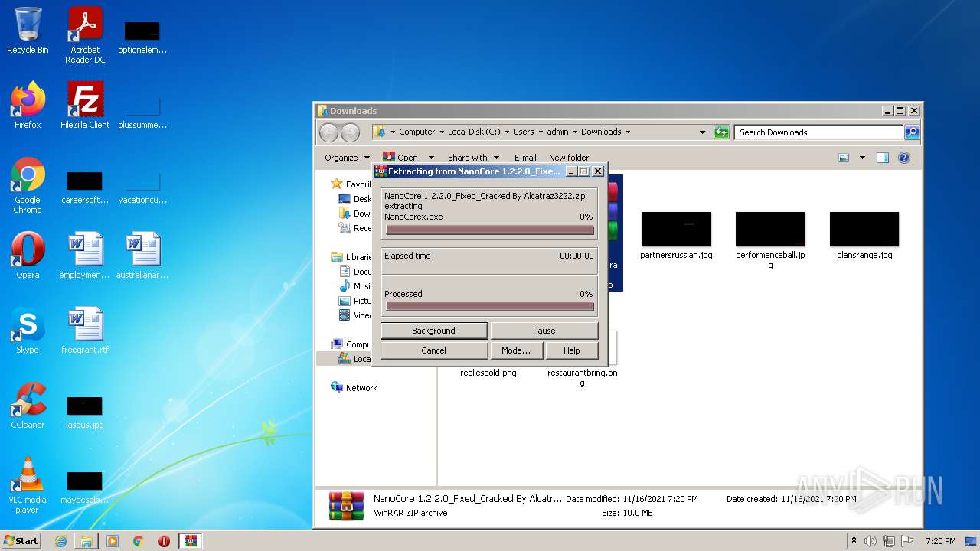Click the network tray icon

pos(889,541)
